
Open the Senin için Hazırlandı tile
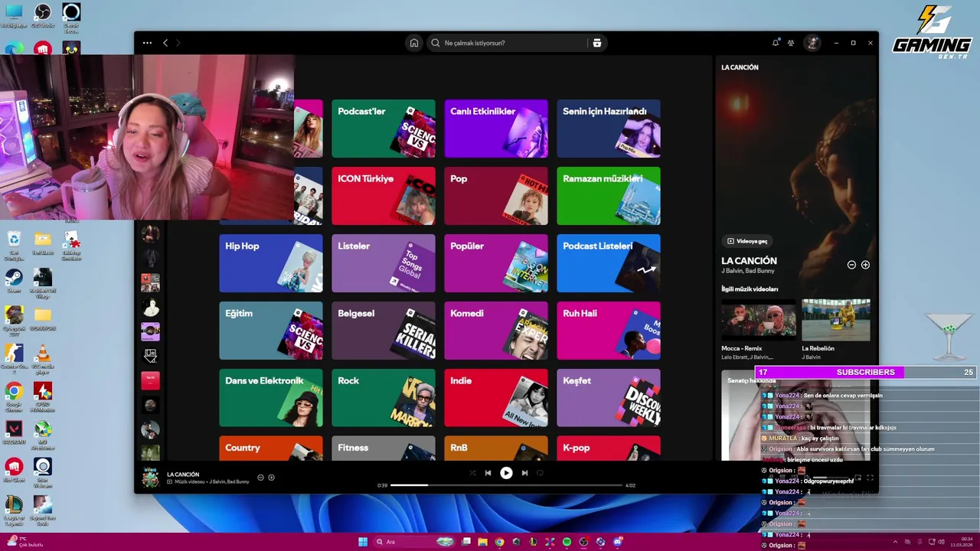click(609, 129)
